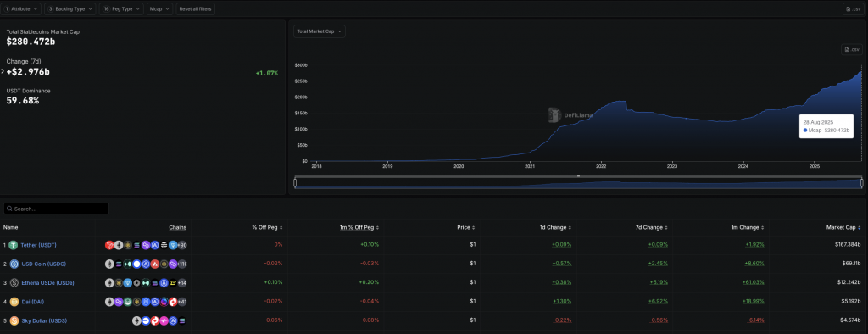
Task: Click the Tether coin logo icon
Action: pos(13,245)
